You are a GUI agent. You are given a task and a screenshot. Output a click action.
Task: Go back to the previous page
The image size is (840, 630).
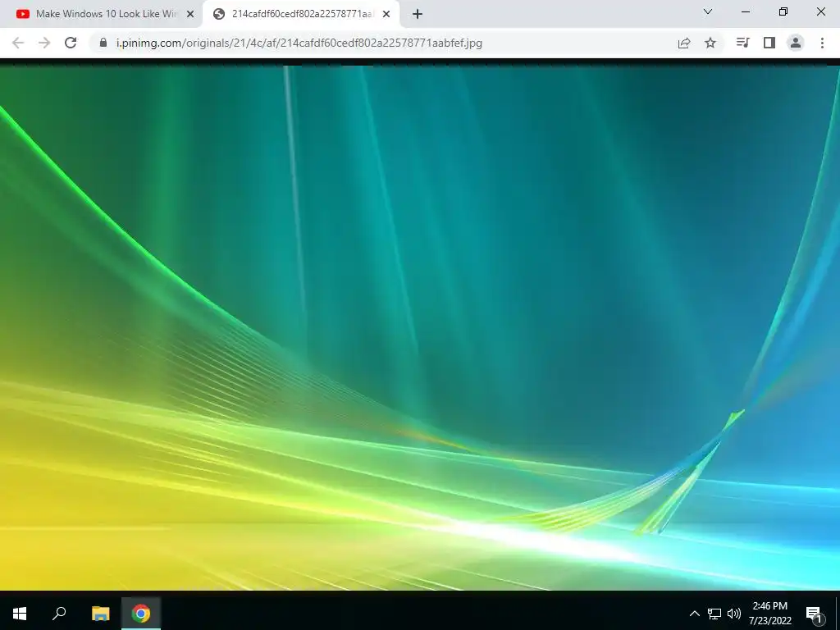click(x=18, y=43)
